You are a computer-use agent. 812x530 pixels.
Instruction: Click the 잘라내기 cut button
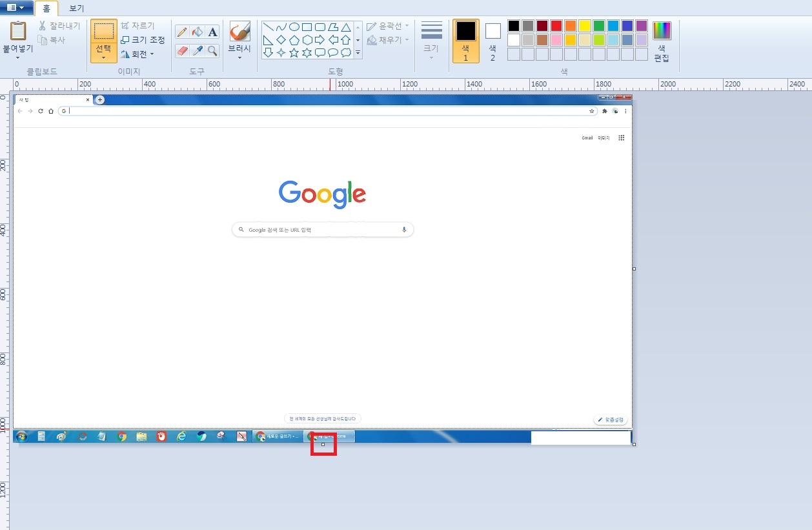point(59,26)
